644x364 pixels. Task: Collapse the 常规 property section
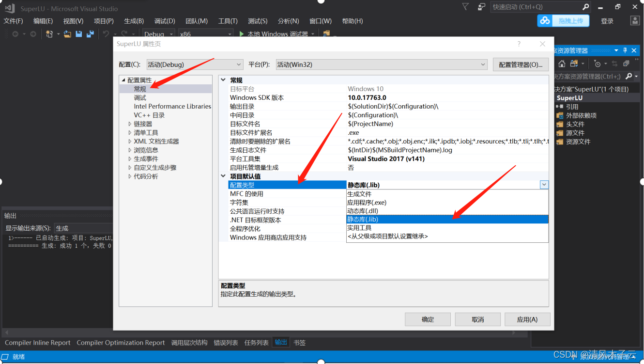[x=223, y=80]
